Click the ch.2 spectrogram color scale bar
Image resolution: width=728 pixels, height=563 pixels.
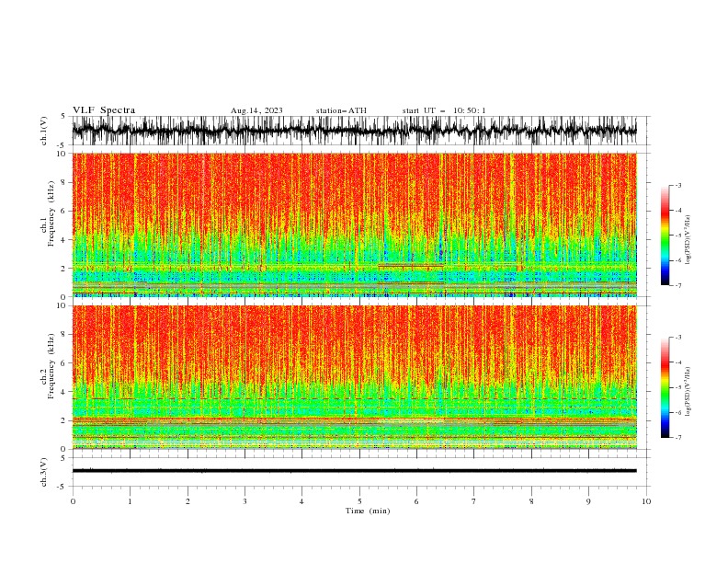coord(665,387)
